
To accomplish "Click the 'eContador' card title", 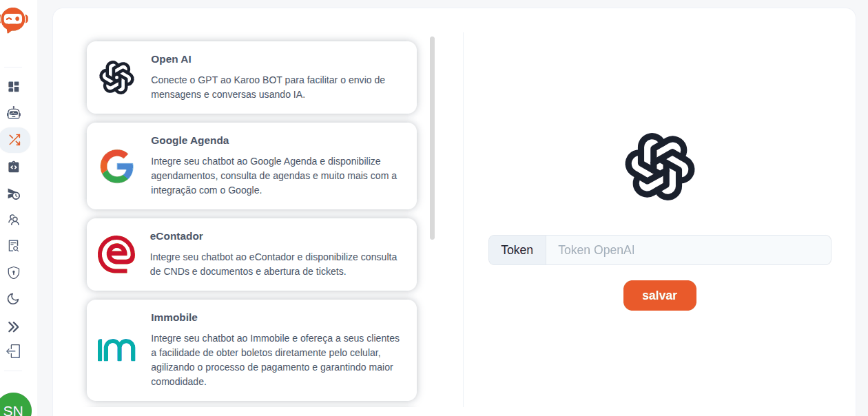I will (176, 236).
